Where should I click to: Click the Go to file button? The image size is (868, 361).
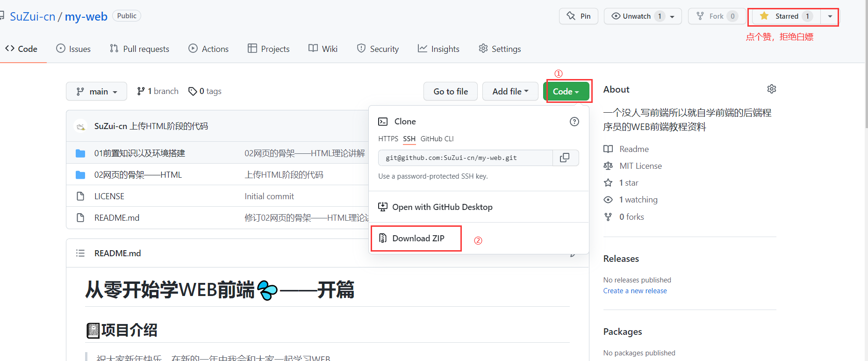[x=451, y=91]
